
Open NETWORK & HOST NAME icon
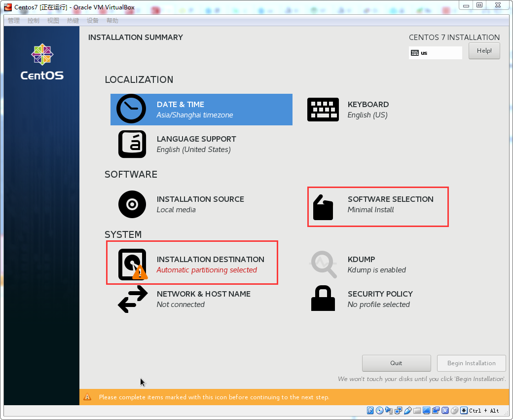(132, 299)
